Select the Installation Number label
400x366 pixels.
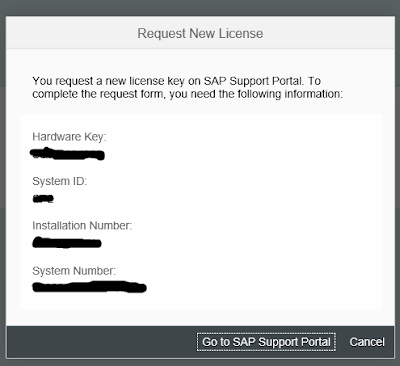(x=82, y=226)
